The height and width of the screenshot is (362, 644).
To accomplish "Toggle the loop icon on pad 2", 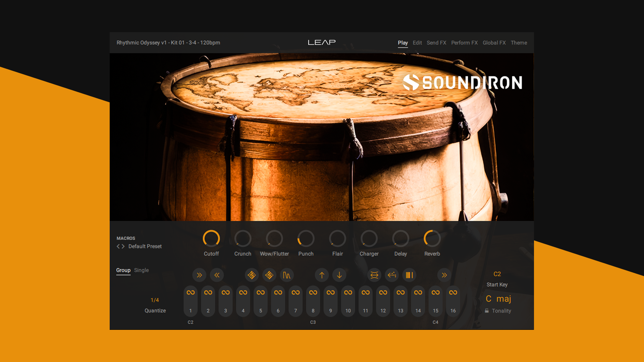I will coord(208,293).
